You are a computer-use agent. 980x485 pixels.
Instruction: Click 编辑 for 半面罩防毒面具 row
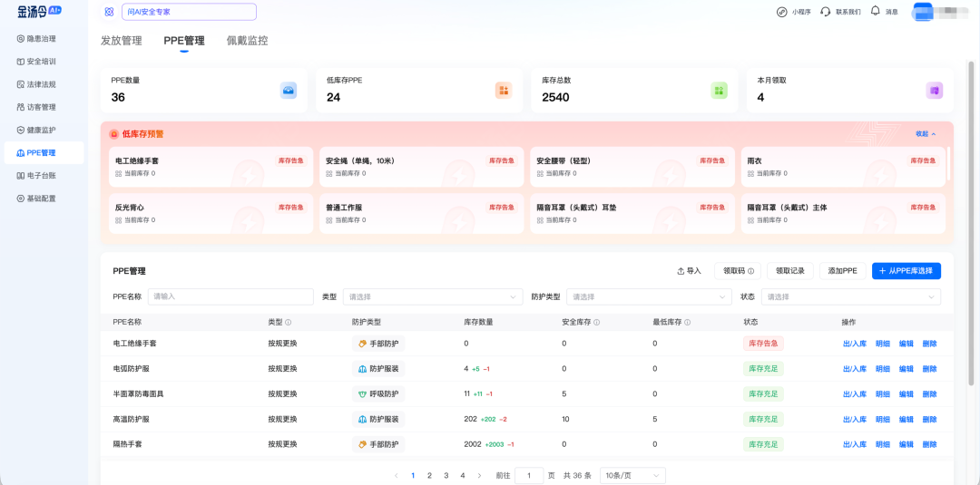coord(906,393)
